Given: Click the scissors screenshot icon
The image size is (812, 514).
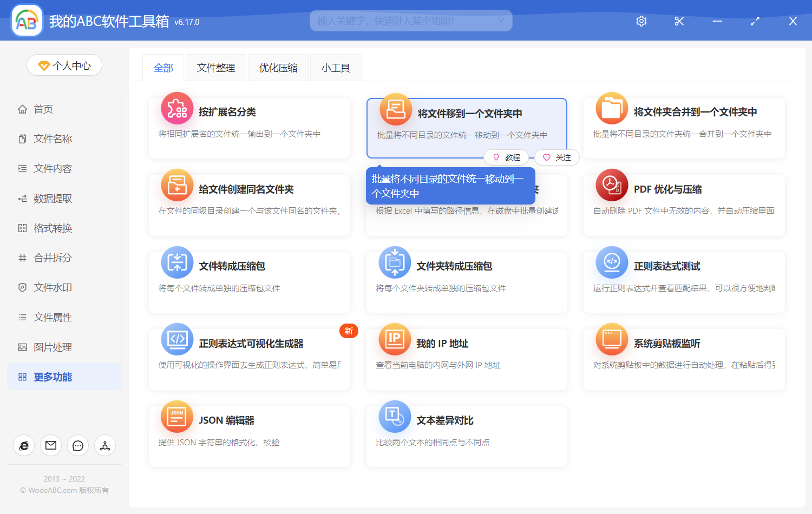Looking at the screenshot, I should (679, 21).
